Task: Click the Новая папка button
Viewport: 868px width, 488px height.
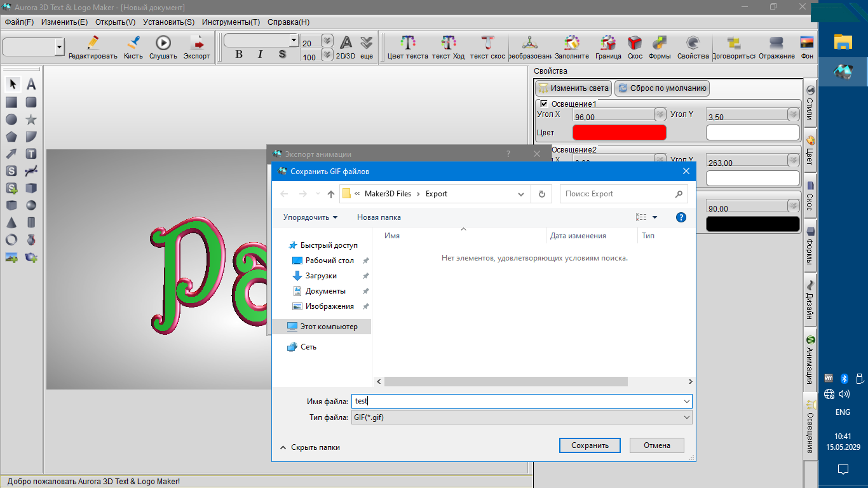Action: point(379,217)
